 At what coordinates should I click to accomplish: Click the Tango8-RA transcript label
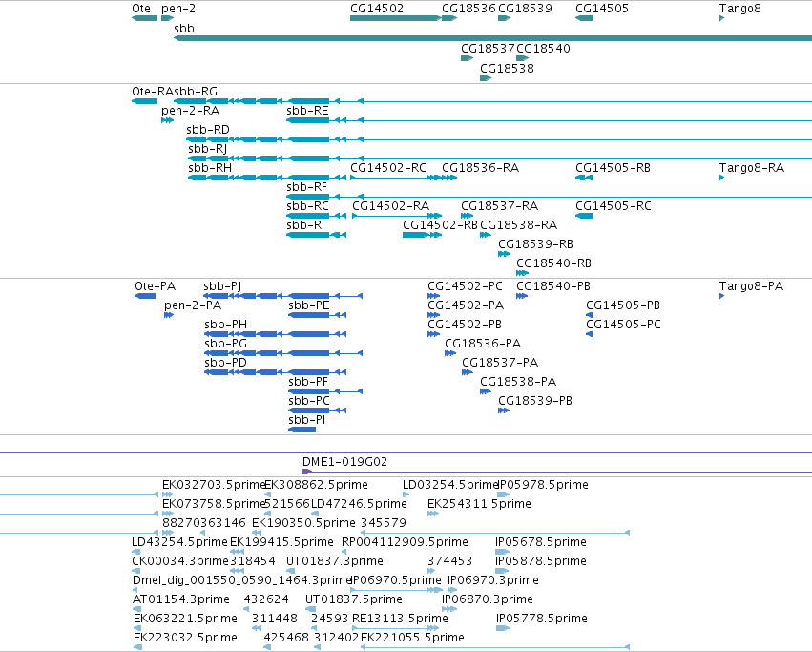tap(752, 168)
